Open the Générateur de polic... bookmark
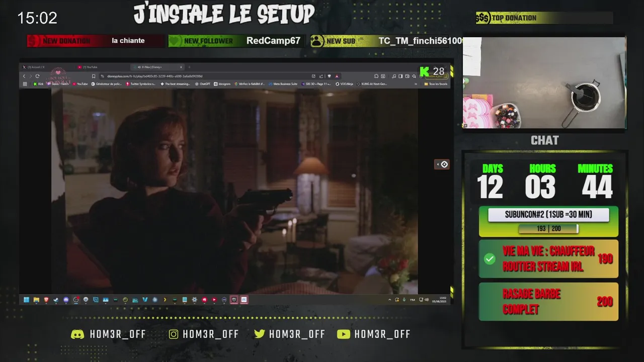This screenshot has height=362, width=644. point(106,84)
